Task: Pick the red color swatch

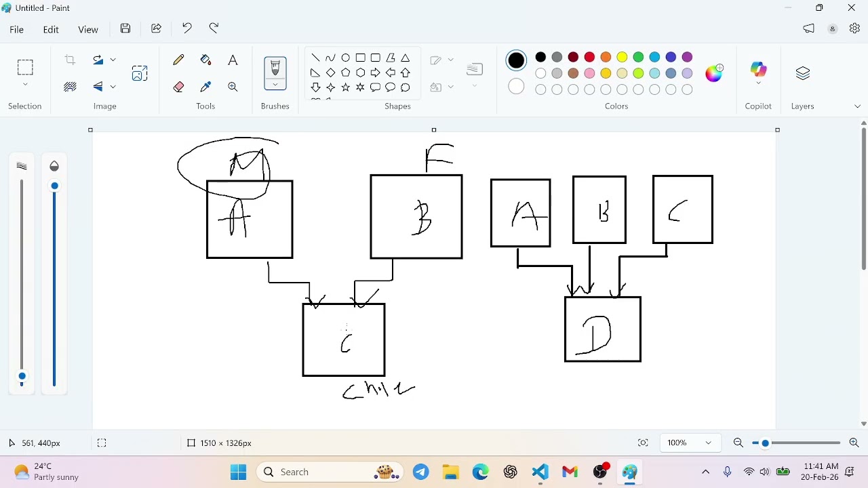Action: coord(590,57)
